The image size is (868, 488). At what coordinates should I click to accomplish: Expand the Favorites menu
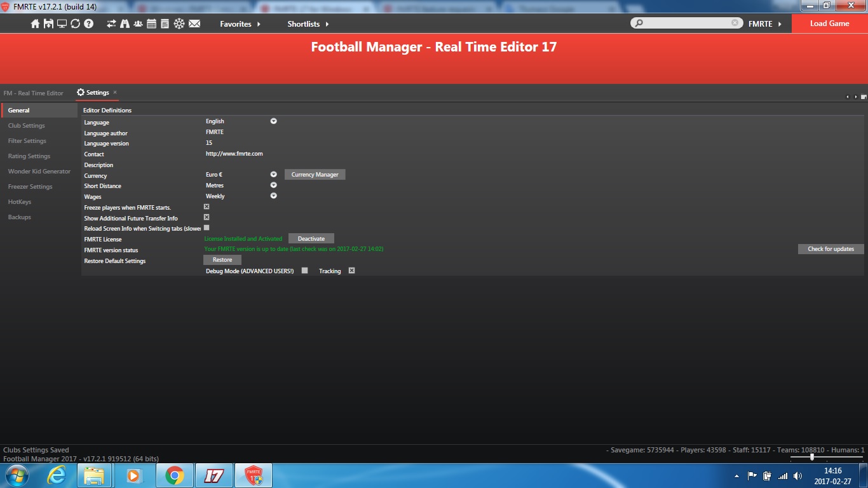[240, 24]
